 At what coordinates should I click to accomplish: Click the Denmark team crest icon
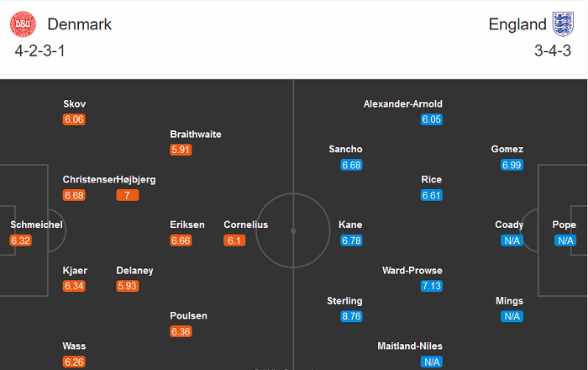[23, 24]
